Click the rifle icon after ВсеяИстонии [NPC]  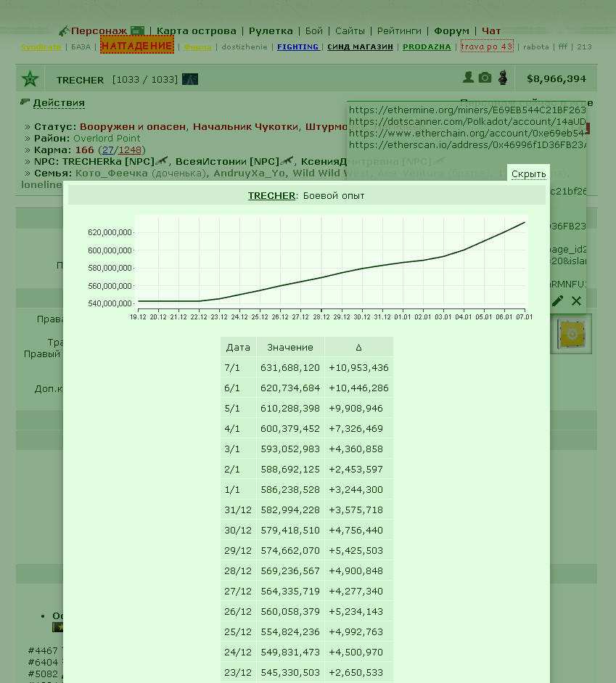287,160
